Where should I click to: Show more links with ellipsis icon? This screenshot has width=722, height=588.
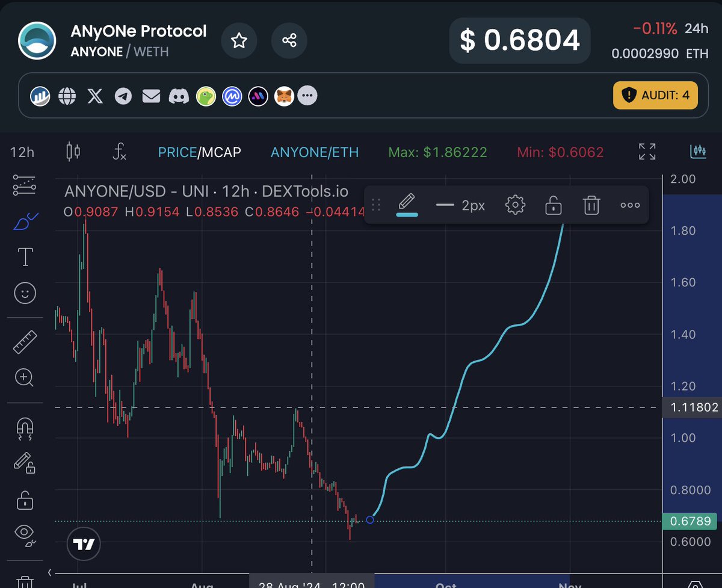coord(307,95)
